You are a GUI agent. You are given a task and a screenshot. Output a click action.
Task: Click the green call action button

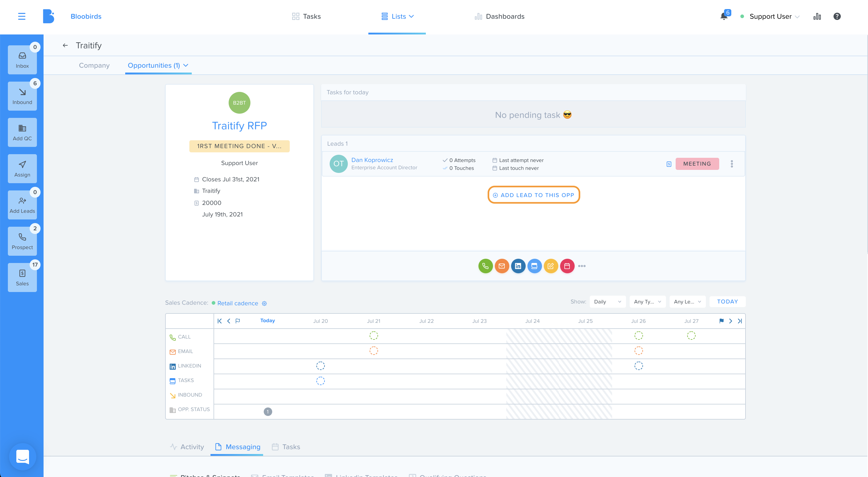tap(485, 266)
